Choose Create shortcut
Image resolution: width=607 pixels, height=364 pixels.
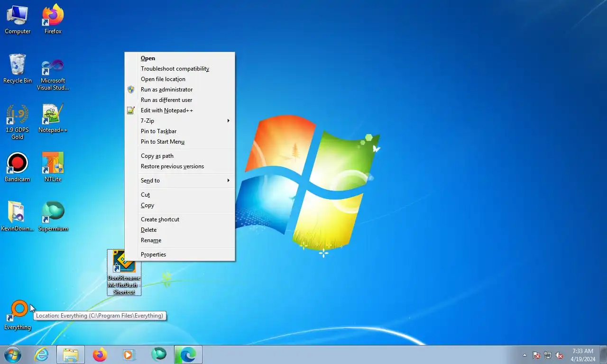(180, 219)
